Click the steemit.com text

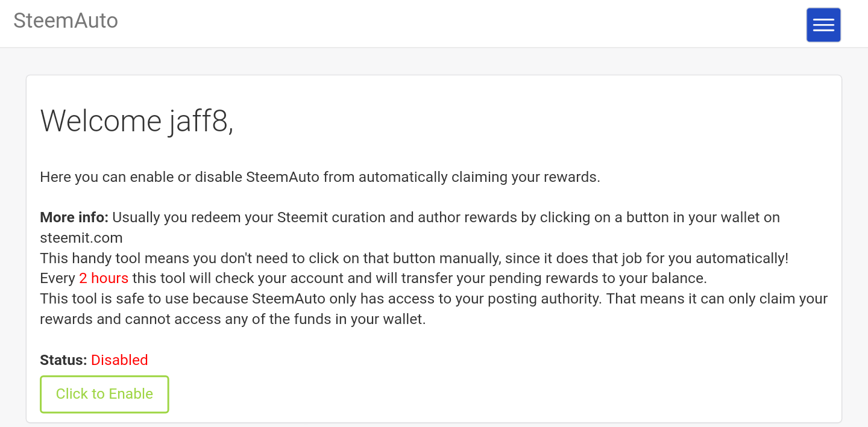(81, 237)
